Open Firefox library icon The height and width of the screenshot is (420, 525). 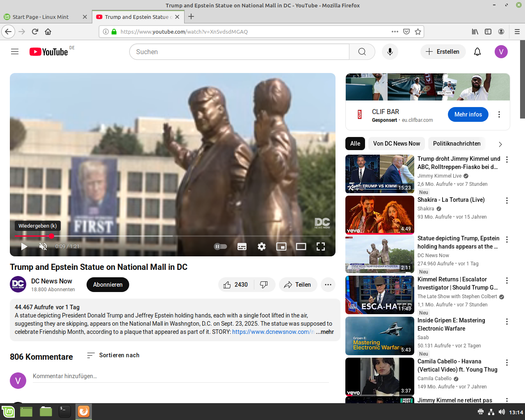coord(475,32)
